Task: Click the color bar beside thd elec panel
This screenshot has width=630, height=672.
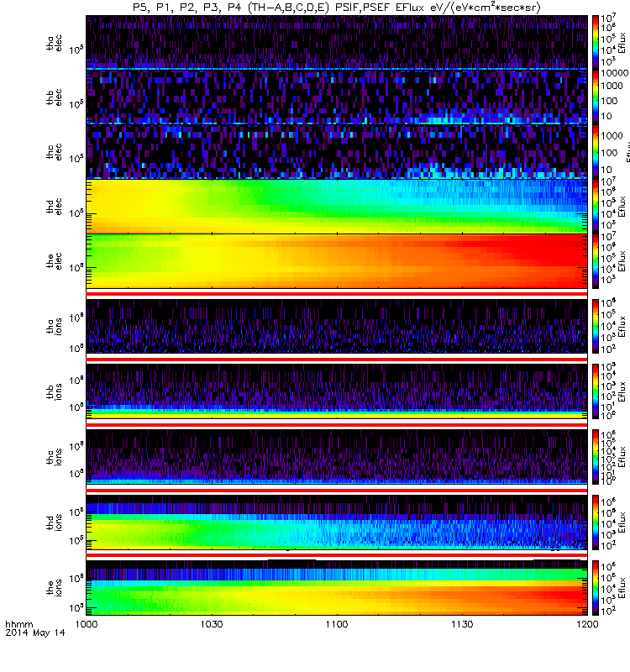Action: click(x=596, y=206)
